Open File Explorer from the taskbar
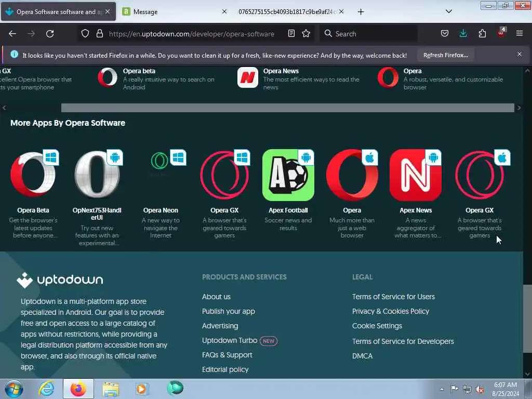The image size is (532, 399). (111, 389)
